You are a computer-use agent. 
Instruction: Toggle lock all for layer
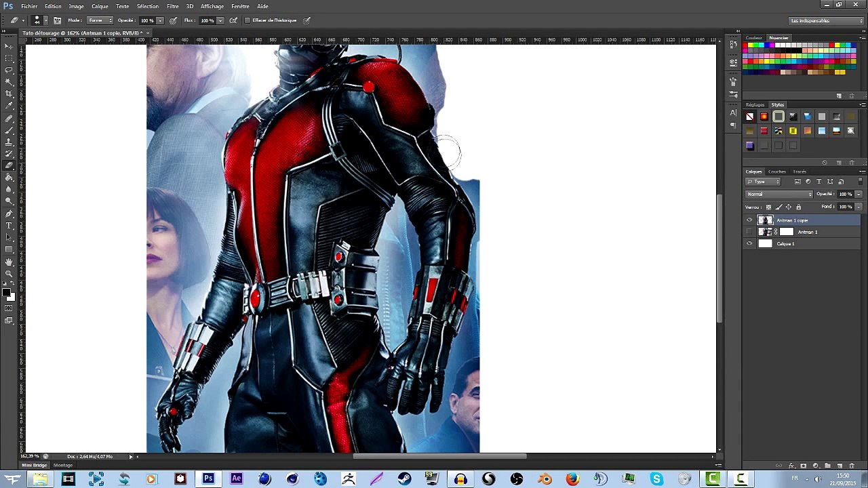click(798, 207)
